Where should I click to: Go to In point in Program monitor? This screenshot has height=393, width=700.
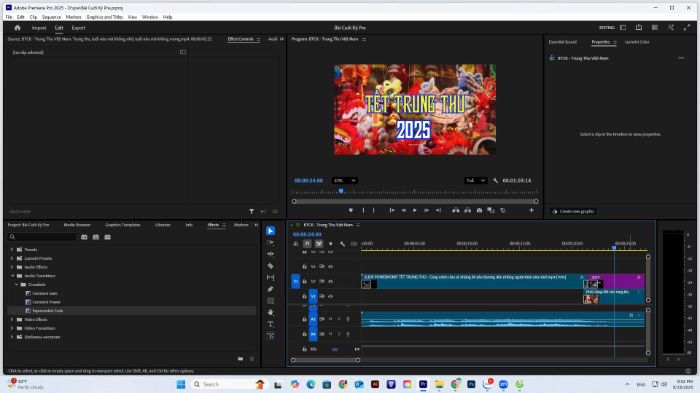[392, 210]
